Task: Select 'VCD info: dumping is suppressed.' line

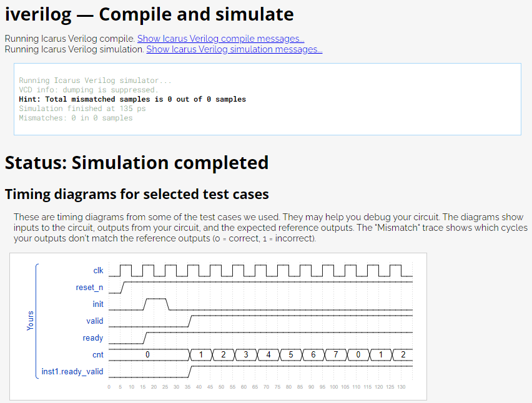Action: click(89, 90)
